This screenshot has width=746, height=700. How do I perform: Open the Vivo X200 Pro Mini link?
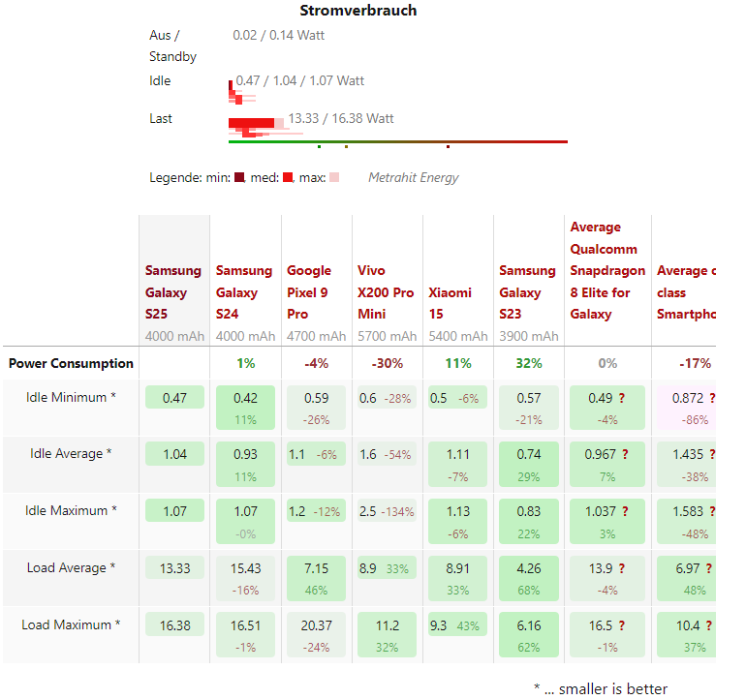tap(386, 292)
